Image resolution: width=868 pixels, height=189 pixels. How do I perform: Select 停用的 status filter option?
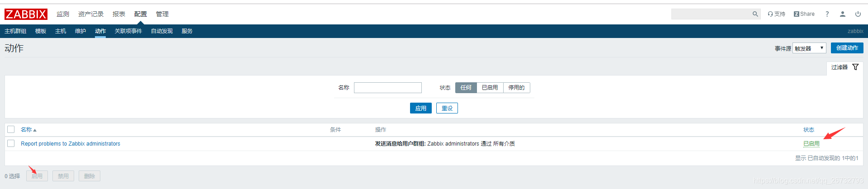point(517,88)
